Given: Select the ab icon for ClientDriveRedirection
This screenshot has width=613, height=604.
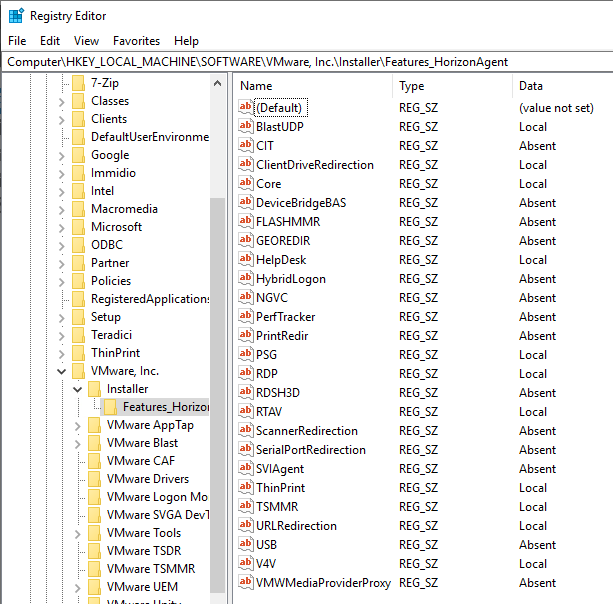Looking at the screenshot, I should point(246,164).
